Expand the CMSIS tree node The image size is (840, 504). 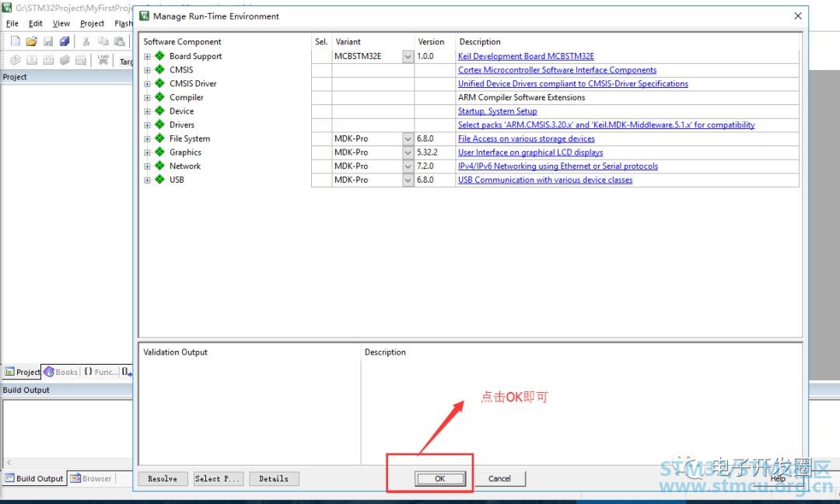[147, 70]
